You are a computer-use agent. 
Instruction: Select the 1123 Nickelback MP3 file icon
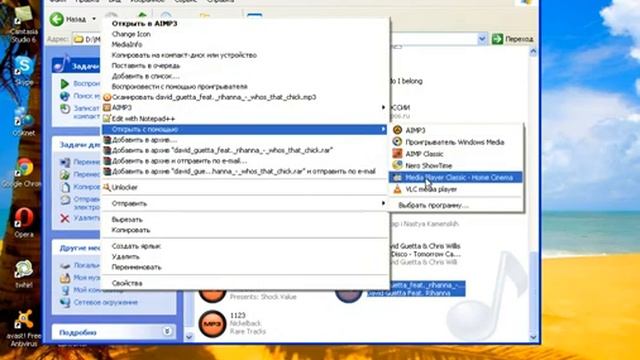click(x=212, y=324)
